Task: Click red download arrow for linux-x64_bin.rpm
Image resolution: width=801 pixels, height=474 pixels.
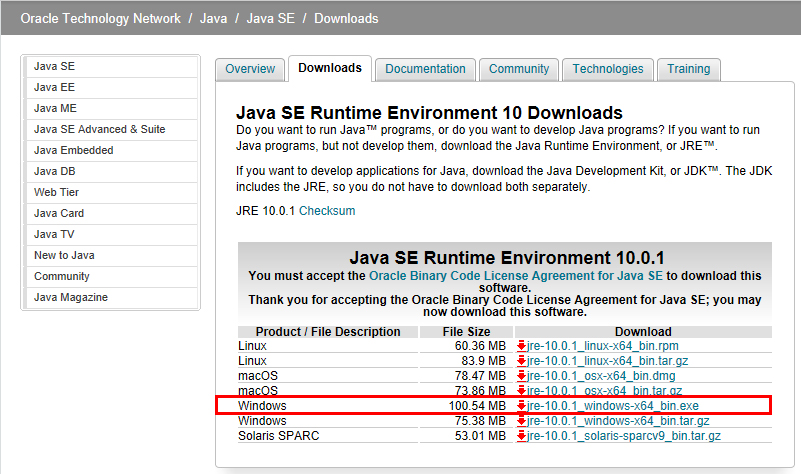Action: click(x=521, y=346)
